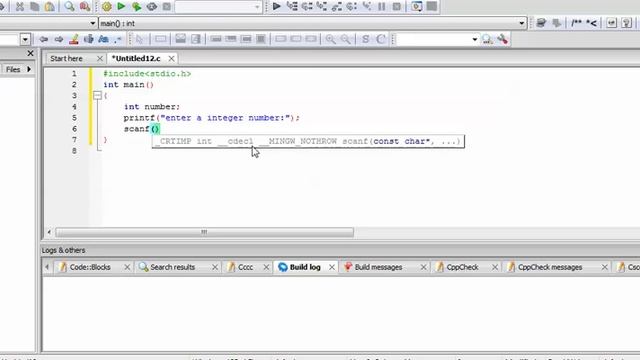Close the Management side panel
This screenshot has height=360, width=640.
coord(30,53)
